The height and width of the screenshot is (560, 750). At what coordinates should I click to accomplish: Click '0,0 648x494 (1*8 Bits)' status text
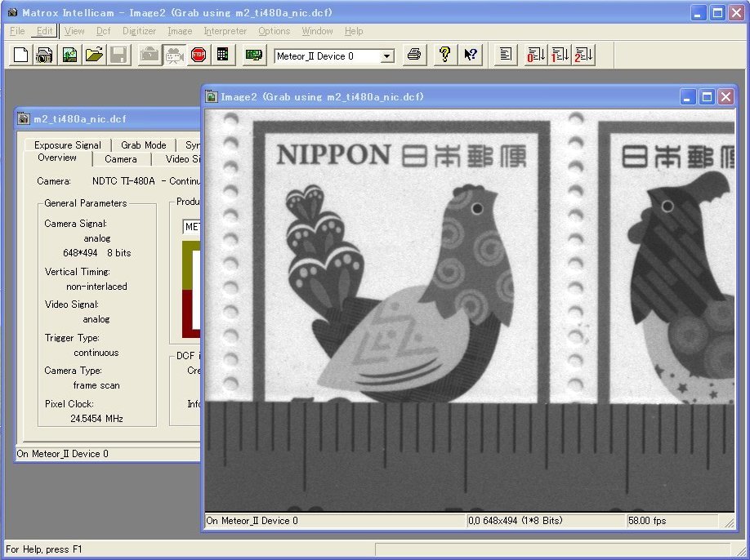(x=516, y=521)
